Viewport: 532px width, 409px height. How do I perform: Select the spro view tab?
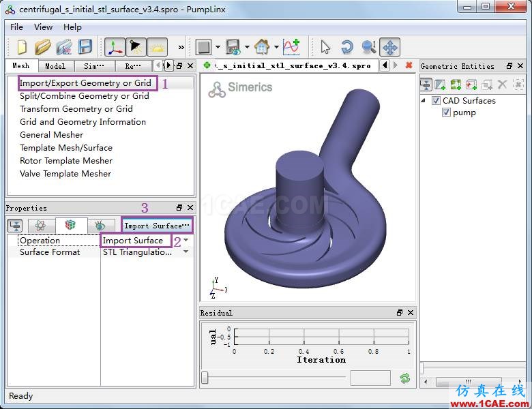coord(293,66)
